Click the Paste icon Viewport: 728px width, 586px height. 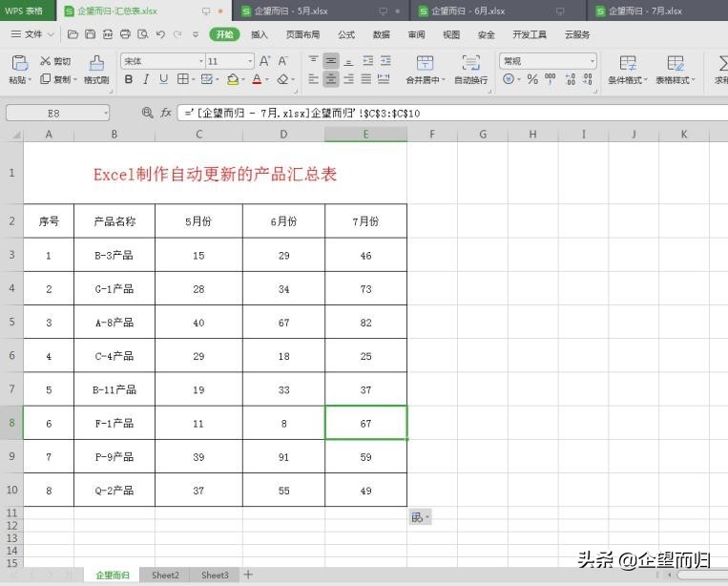pyautogui.click(x=19, y=63)
